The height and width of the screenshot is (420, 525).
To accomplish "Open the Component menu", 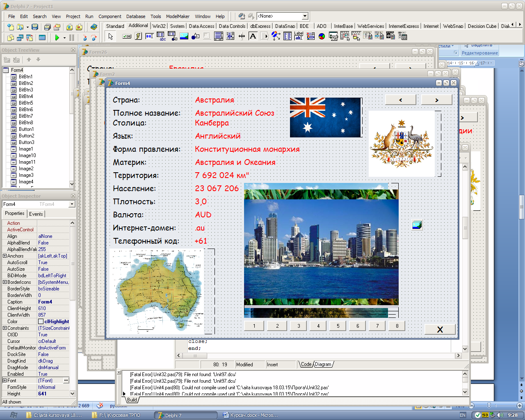I will click(110, 16).
